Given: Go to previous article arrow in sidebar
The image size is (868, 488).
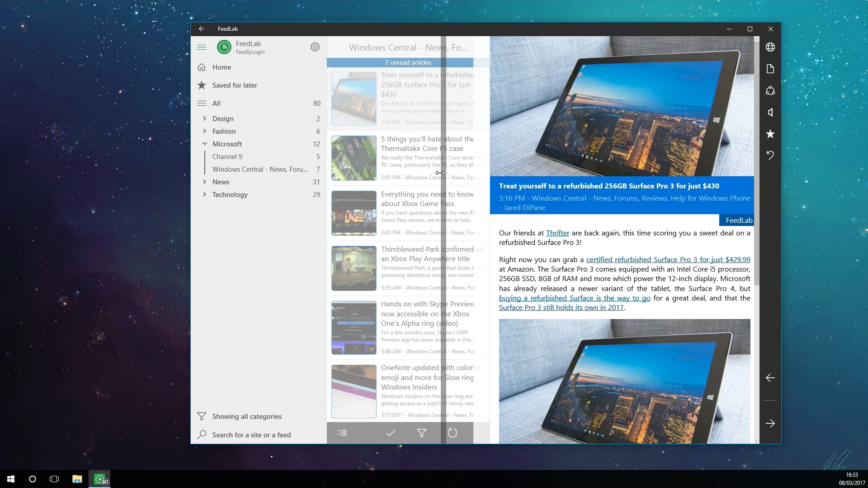Looking at the screenshot, I should tap(770, 378).
